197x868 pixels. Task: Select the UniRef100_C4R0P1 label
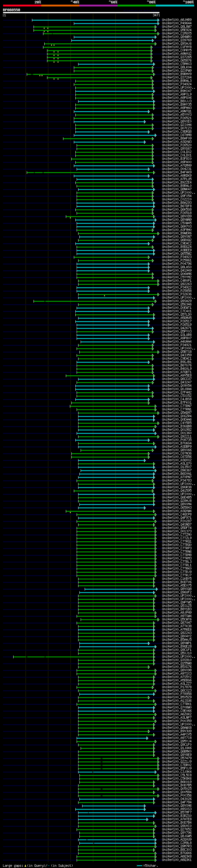click(x=177, y=281)
